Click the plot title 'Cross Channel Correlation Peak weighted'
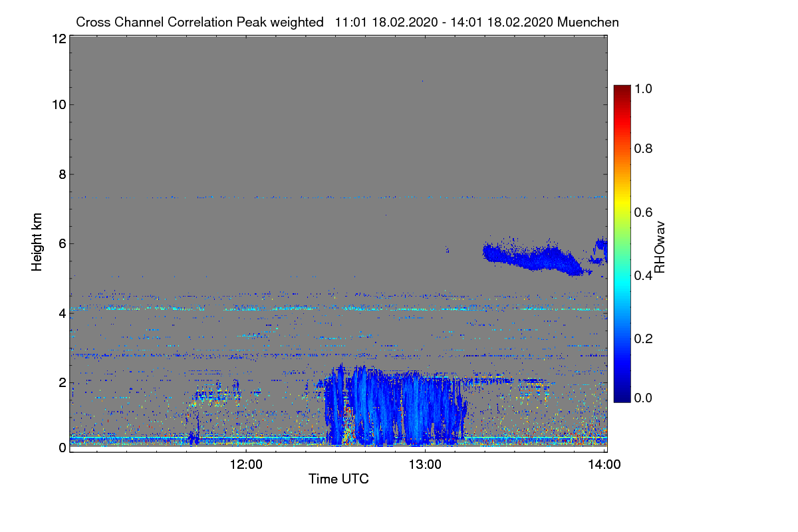Screen dimensions: 798x532 click(x=199, y=22)
